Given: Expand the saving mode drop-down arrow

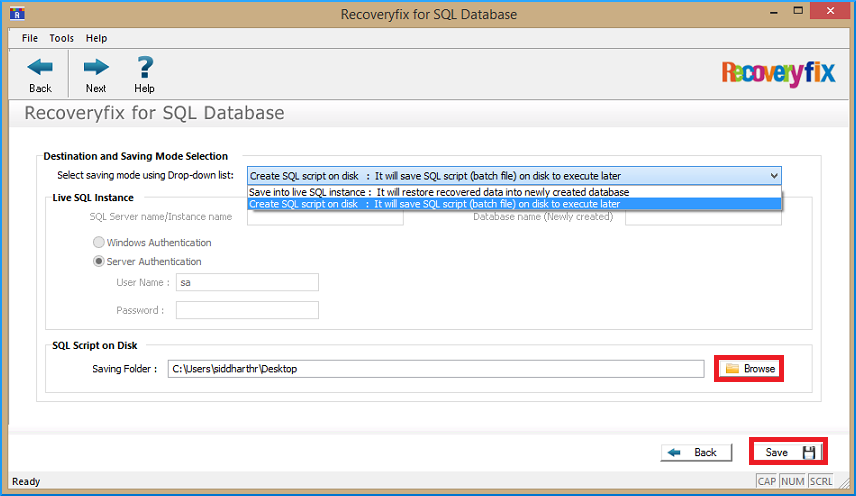Looking at the screenshot, I should pos(774,176).
